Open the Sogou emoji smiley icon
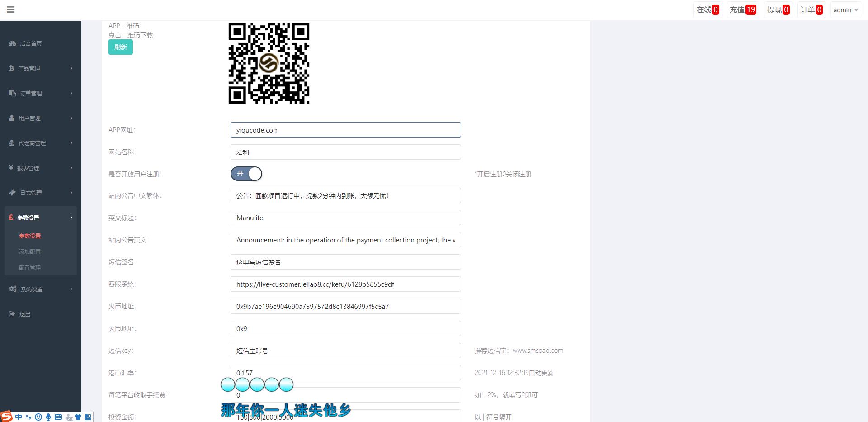Viewport: 868px width, 422px height. click(x=38, y=417)
